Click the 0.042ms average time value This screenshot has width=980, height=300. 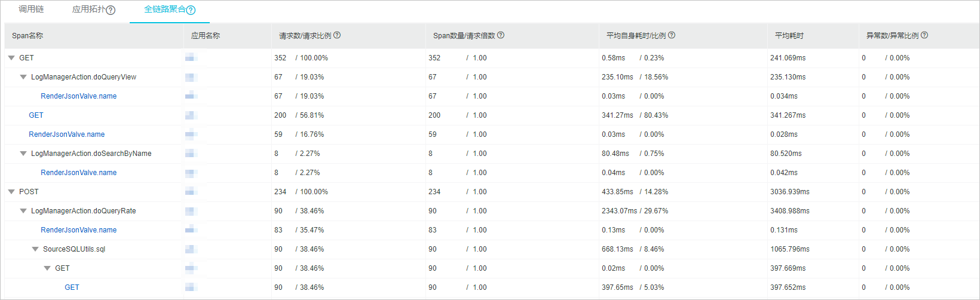784,173
